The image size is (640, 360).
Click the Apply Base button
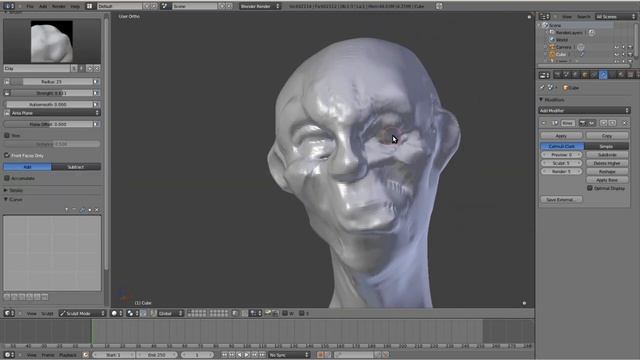[607, 180]
